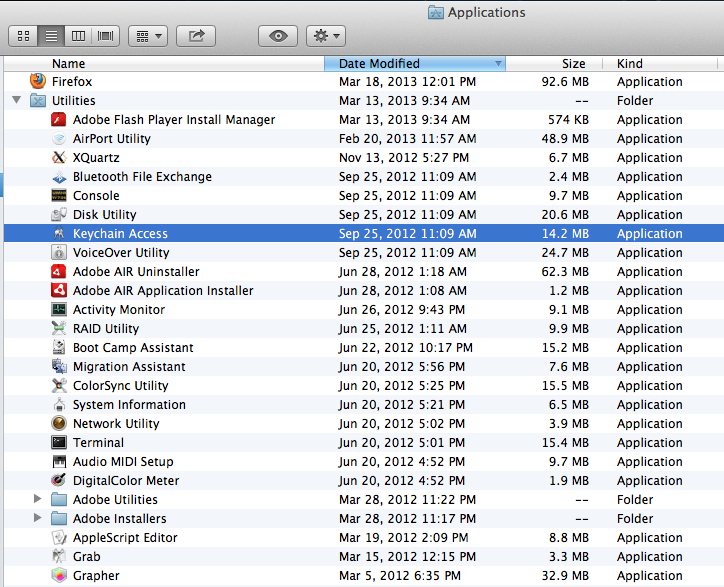Select the 'Disk Utility' row name
The image size is (724, 587).
point(105,215)
